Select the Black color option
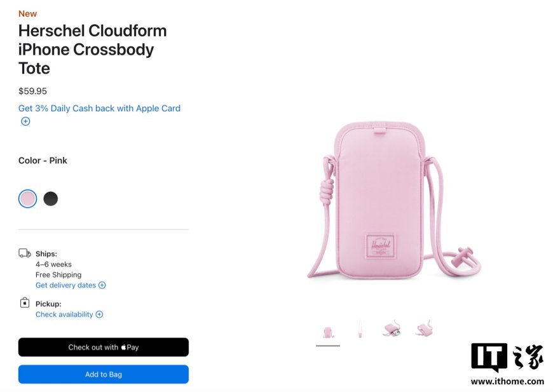 tap(51, 198)
